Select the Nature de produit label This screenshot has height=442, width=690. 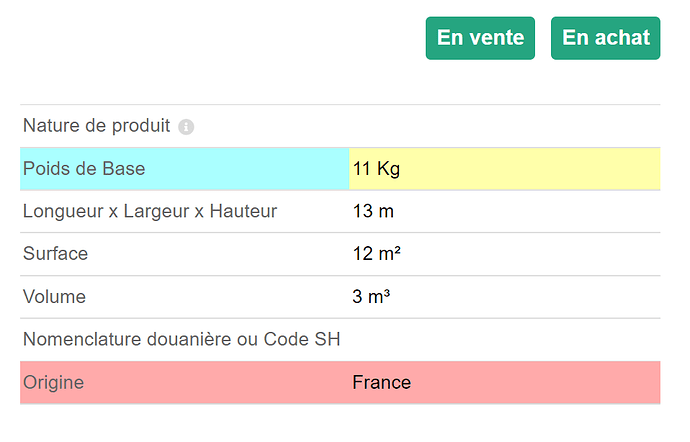pos(96,126)
